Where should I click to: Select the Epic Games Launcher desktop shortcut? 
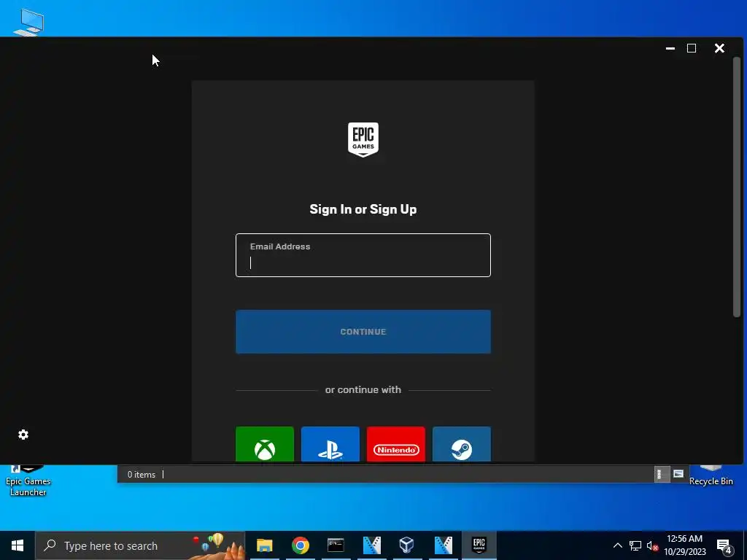click(28, 481)
